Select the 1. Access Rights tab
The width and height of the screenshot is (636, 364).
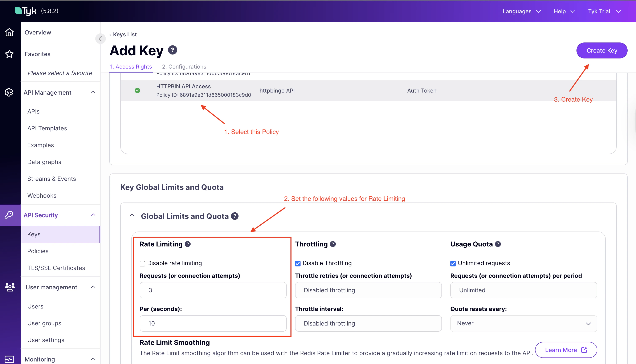[131, 66]
